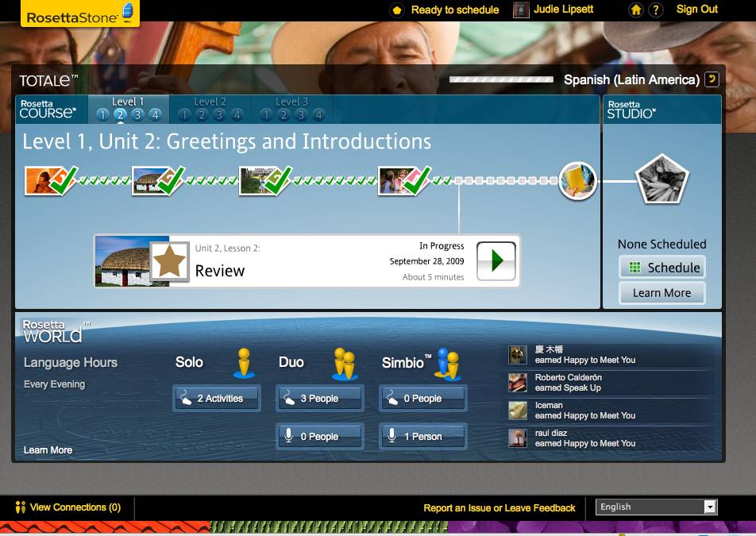Open Simbio 1 Person voice option
756x536 pixels.
coord(422,436)
